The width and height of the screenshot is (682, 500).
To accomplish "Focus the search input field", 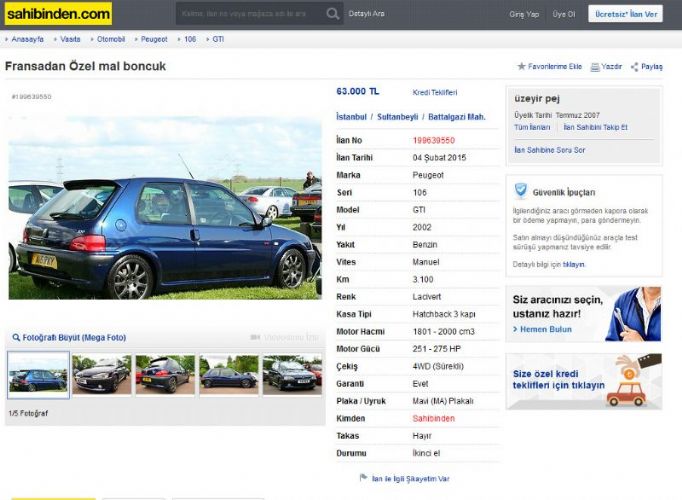I will click(250, 13).
